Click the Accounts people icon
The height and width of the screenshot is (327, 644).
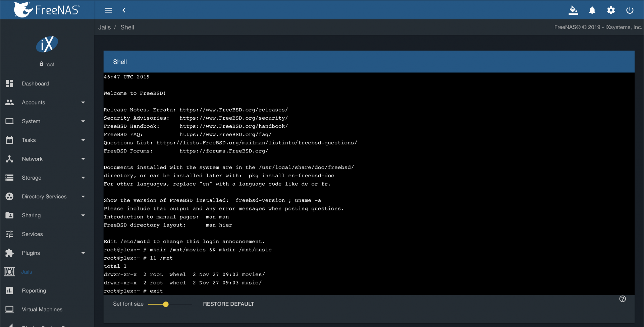point(9,102)
